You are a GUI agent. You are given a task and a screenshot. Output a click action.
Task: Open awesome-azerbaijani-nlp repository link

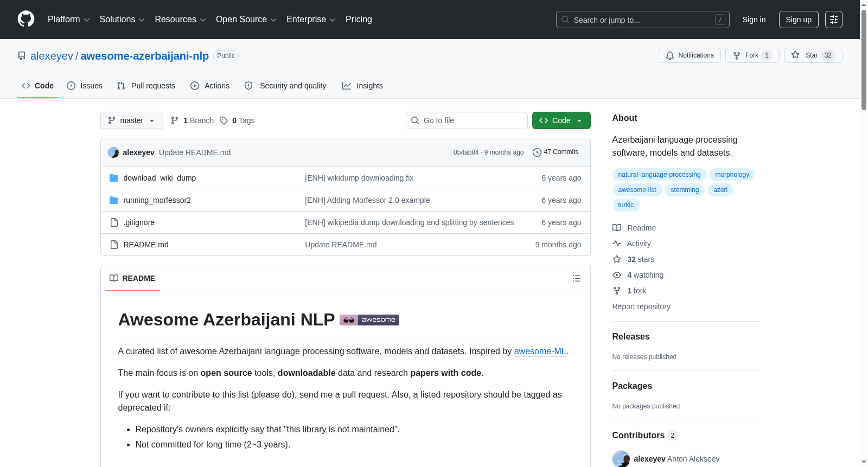(145, 56)
